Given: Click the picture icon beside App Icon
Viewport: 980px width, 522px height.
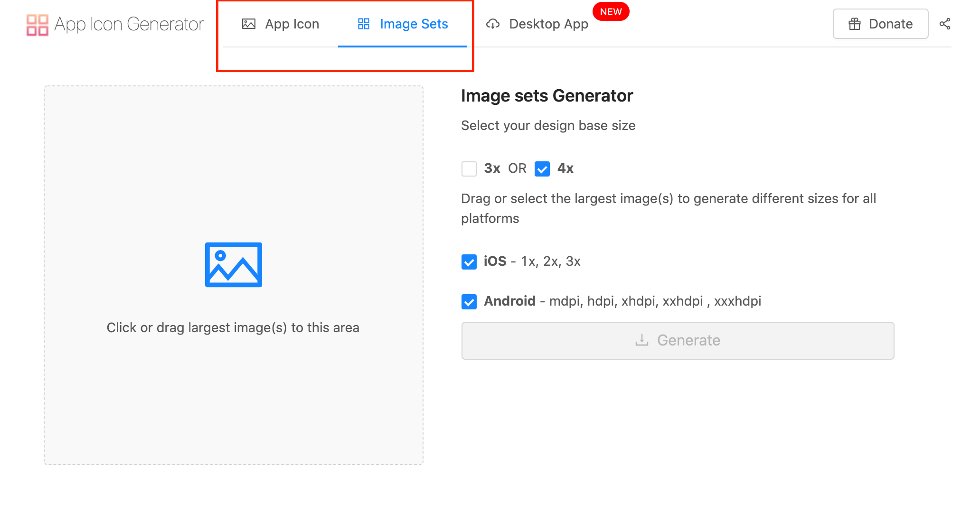Looking at the screenshot, I should click(249, 24).
